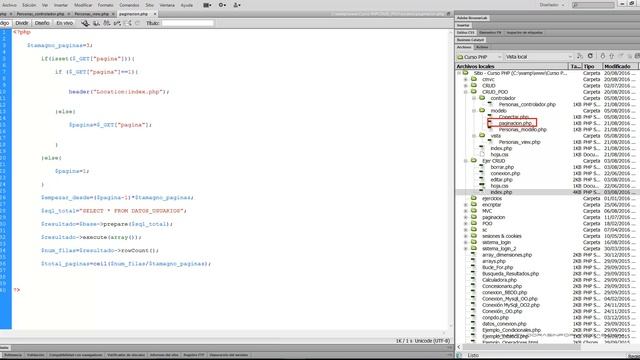This screenshot has height=360, width=640.
Task: Open the Ventana menu
Action: click(167, 5)
